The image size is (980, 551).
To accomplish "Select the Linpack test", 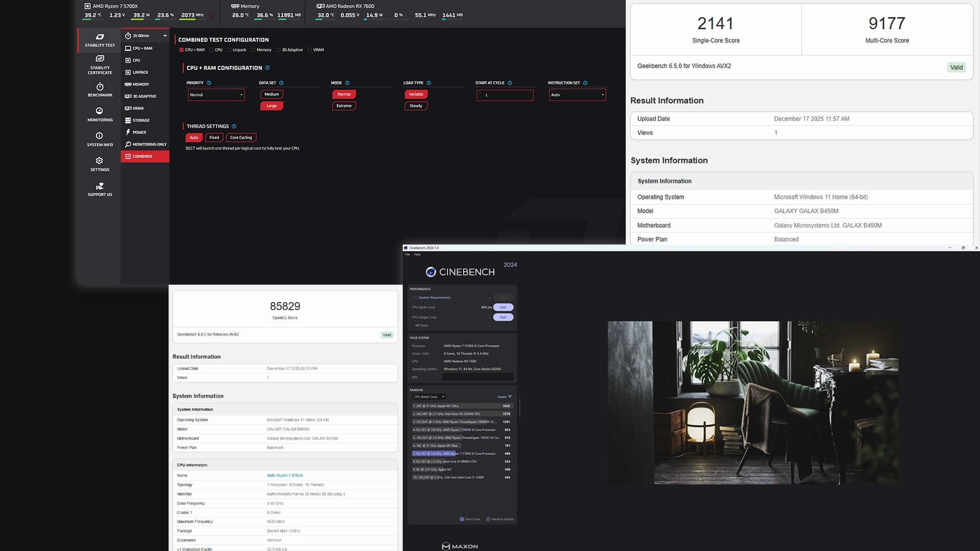I will pyautogui.click(x=140, y=72).
